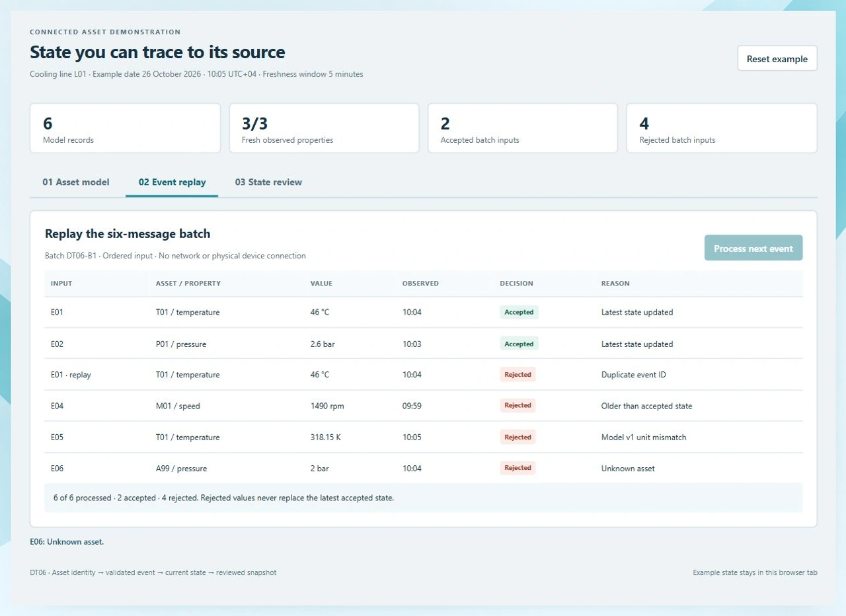
Task: Click the DECISION column header
Action: point(516,284)
